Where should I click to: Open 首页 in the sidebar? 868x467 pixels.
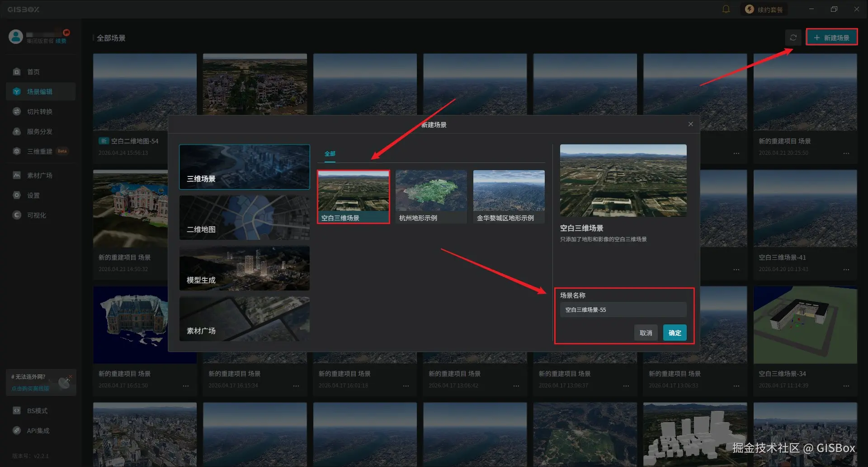click(41, 72)
